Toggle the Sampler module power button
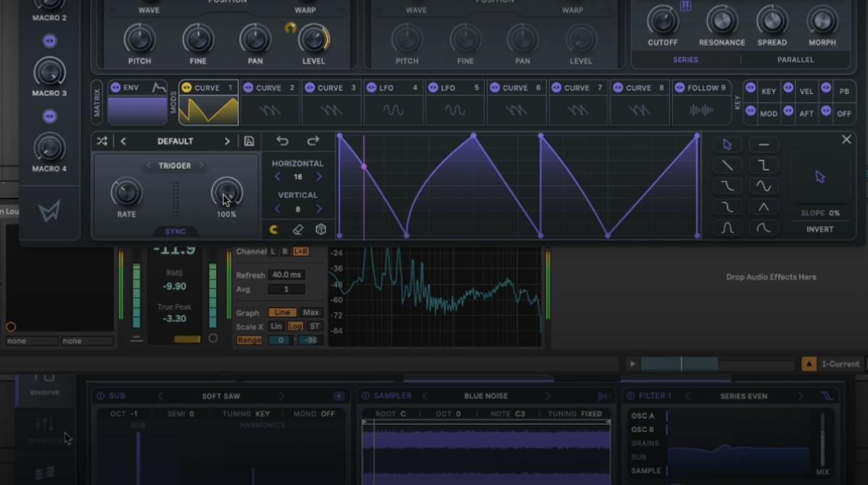Viewport: 868px width, 485px height. point(365,396)
